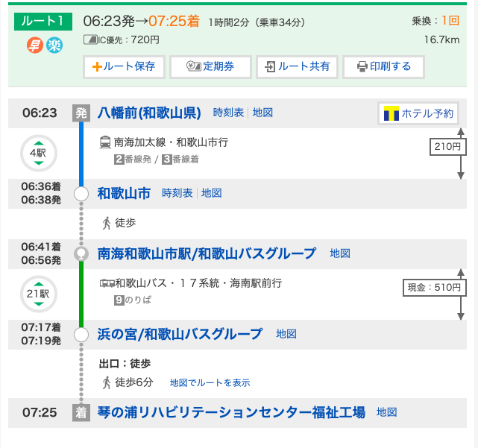Open 地図 map for 八幡前
The image size is (478, 448).
(x=262, y=113)
